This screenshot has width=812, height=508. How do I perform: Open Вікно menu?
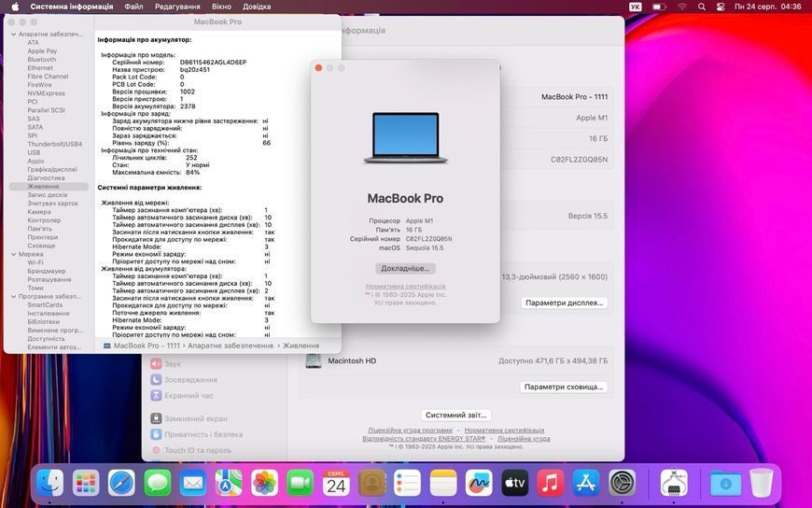[221, 7]
